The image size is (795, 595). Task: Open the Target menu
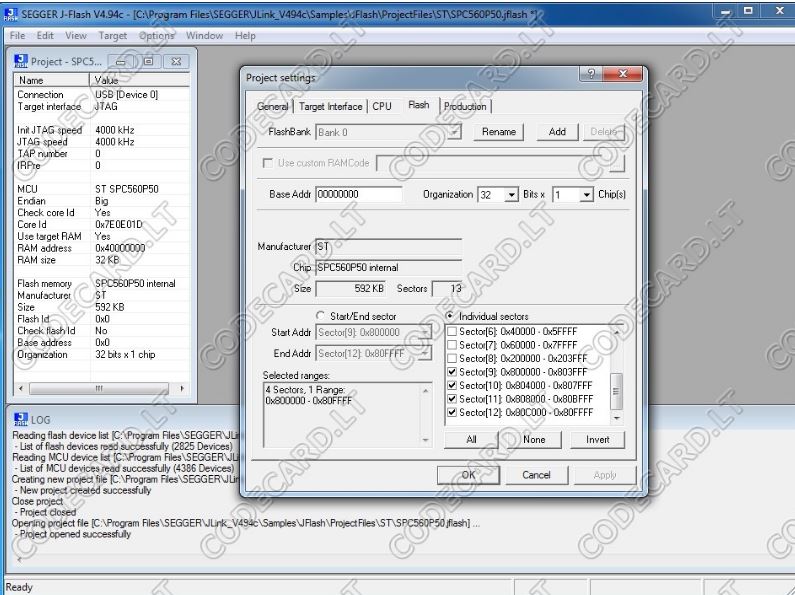coord(113,35)
